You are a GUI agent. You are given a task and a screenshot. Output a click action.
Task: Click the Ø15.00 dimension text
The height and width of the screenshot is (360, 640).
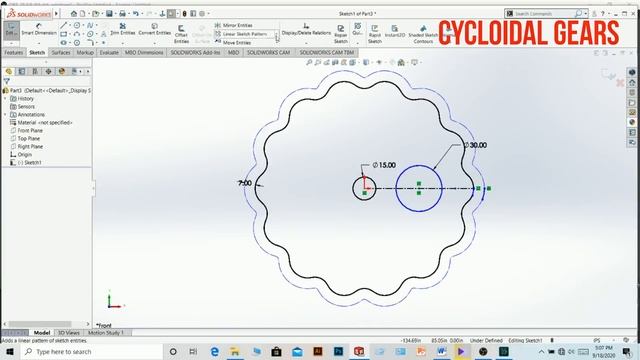tap(384, 165)
